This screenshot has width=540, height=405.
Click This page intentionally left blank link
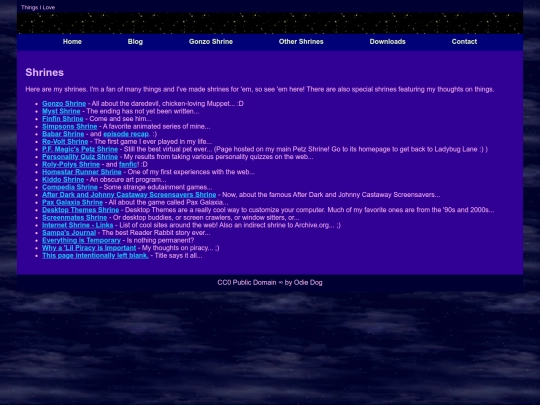tap(95, 255)
